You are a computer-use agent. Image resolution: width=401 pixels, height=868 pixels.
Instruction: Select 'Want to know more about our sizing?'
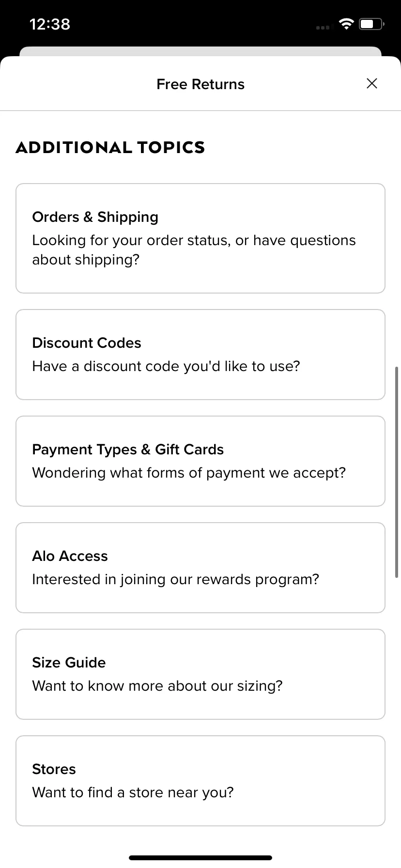157,686
